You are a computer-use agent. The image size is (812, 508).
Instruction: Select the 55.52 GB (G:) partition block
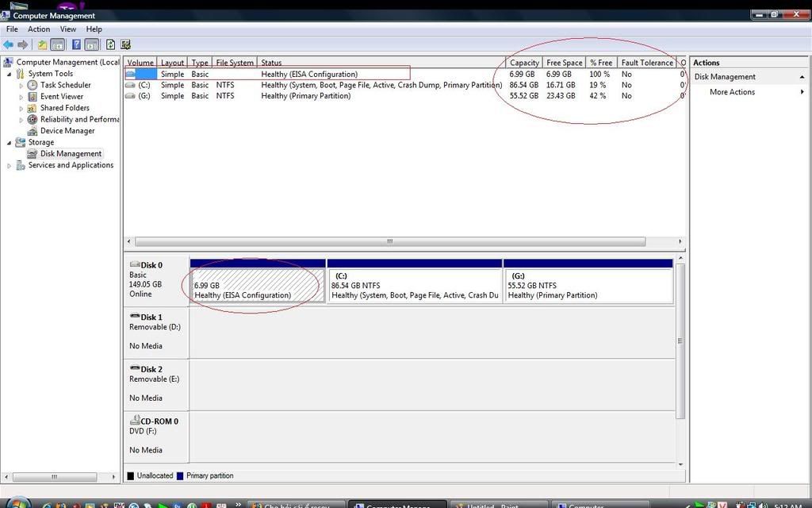click(x=588, y=286)
